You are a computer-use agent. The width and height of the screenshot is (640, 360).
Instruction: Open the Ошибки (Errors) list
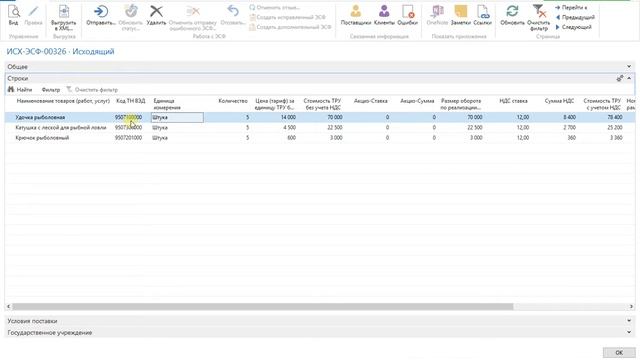coord(407,15)
